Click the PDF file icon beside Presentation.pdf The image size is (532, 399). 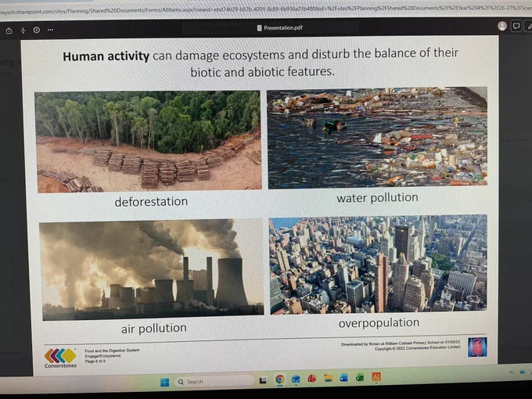tap(259, 28)
